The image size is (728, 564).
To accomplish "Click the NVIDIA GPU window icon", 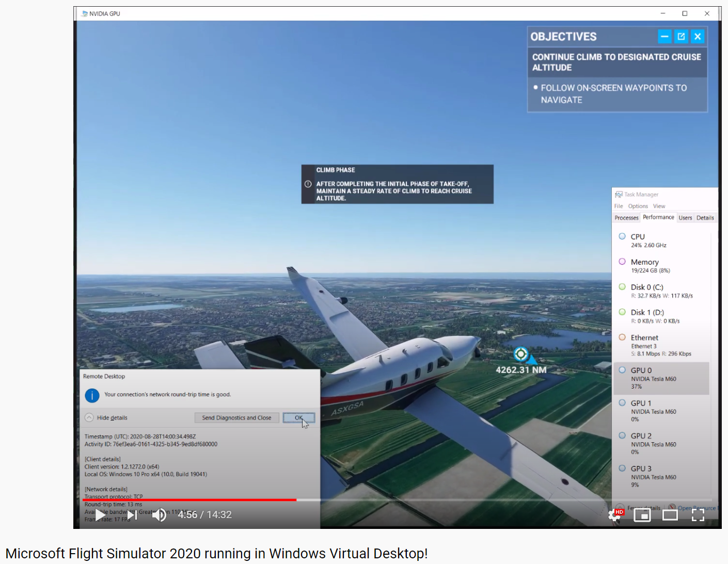I will click(x=85, y=14).
